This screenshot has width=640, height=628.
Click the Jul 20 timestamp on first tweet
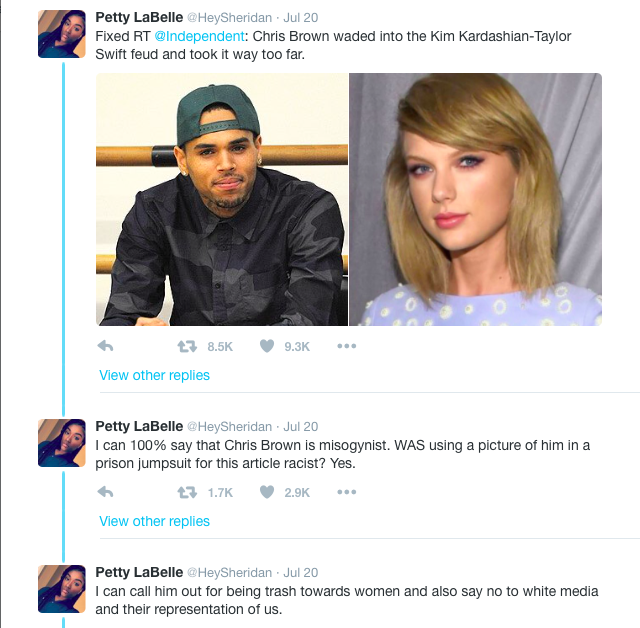[301, 17]
